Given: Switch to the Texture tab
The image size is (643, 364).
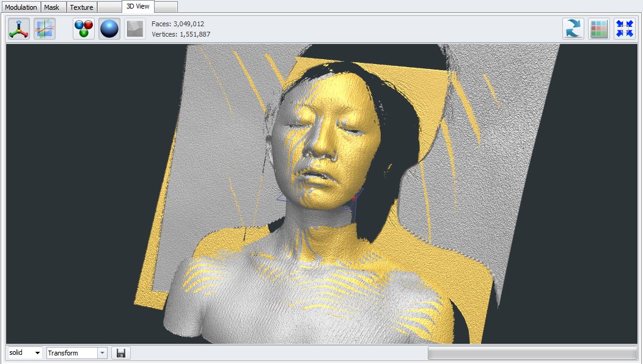Looking at the screenshot, I should click(x=82, y=7).
